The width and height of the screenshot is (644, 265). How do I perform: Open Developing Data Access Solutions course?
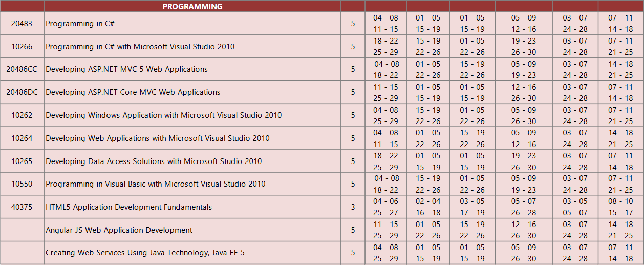point(154,161)
